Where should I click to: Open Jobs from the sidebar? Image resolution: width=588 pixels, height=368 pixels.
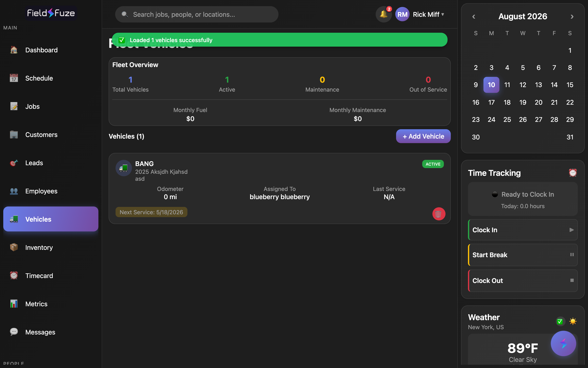(51, 106)
